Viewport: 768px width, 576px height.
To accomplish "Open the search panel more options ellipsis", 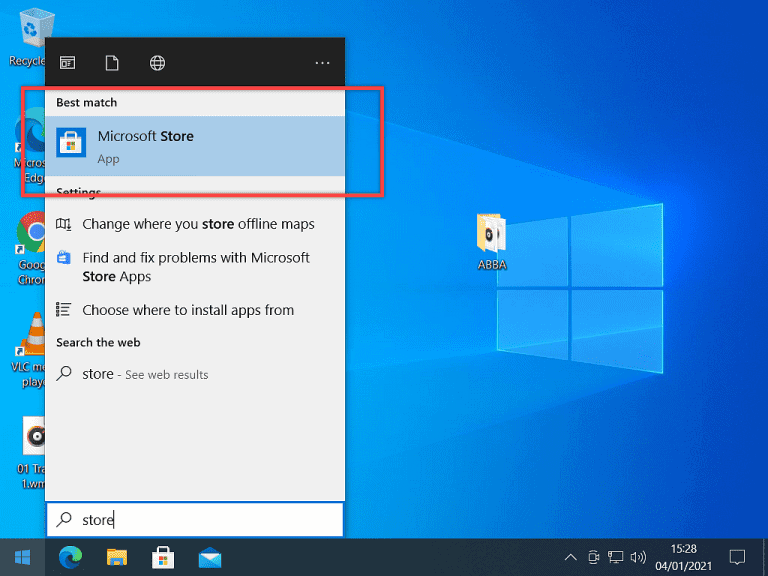I will coord(322,63).
